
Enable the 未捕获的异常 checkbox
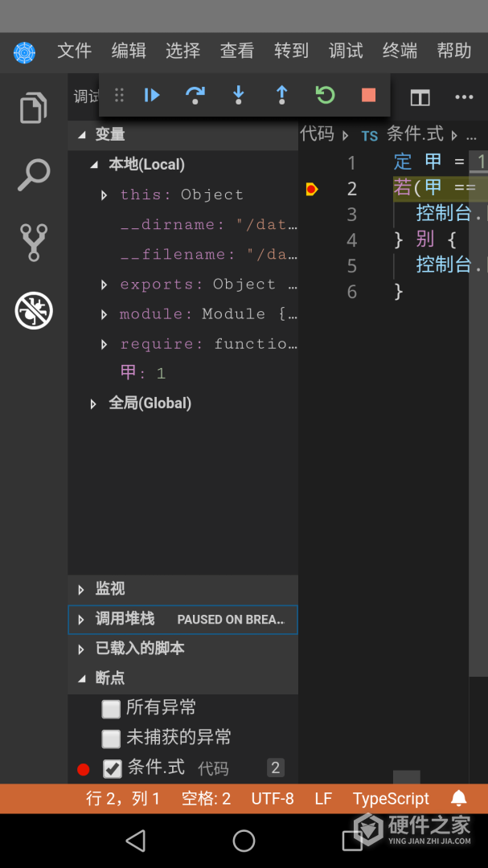111,739
